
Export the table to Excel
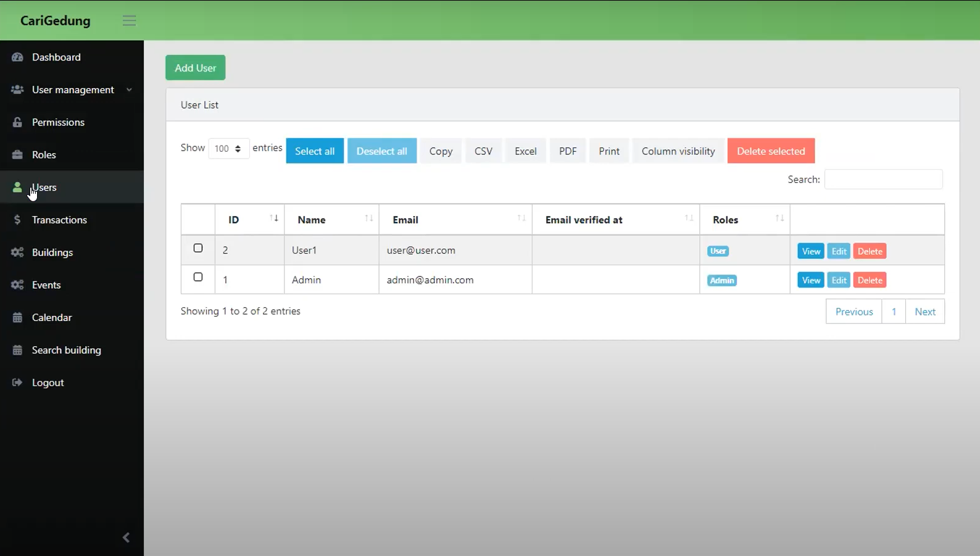(526, 151)
